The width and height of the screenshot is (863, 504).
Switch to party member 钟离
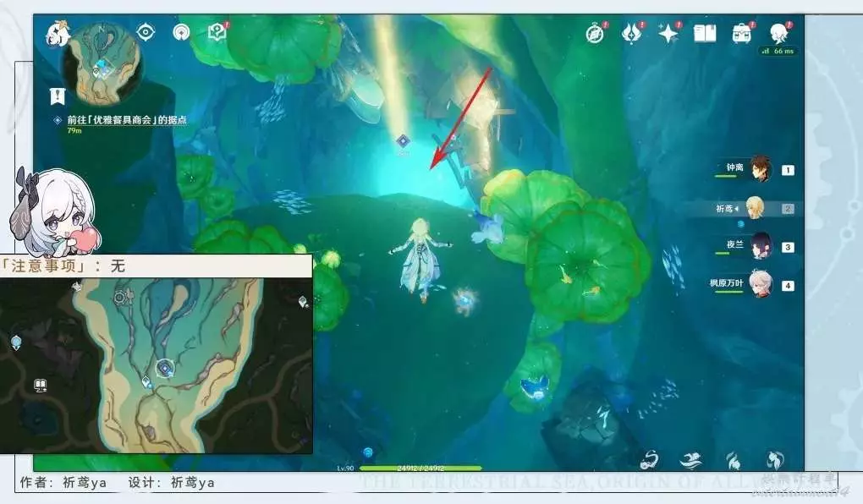coord(761,169)
